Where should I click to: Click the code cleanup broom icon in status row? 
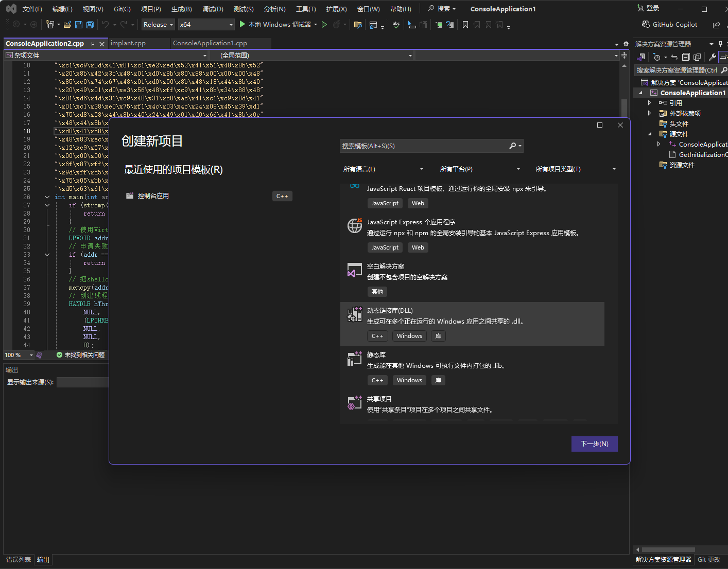click(39, 355)
